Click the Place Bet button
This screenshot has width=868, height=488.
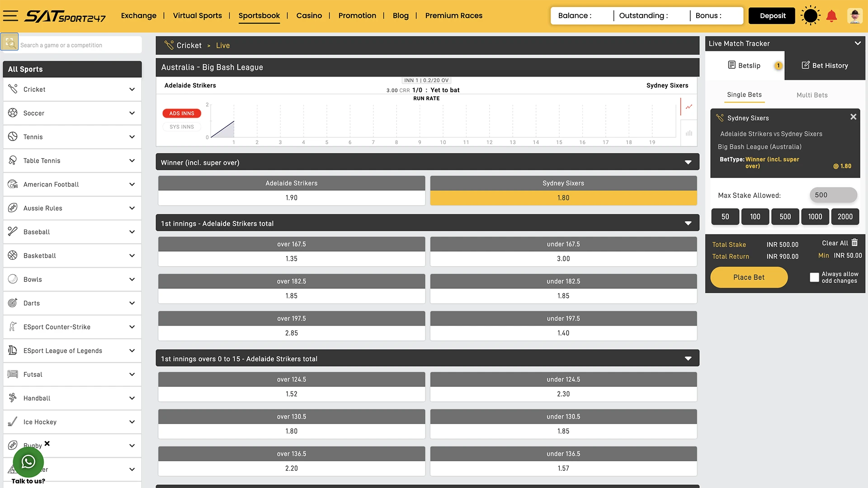point(749,277)
